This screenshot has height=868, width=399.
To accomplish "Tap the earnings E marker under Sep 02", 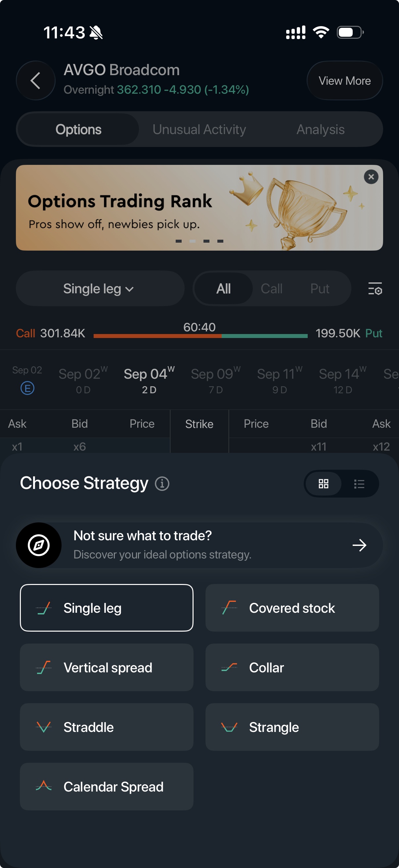I will click(x=27, y=388).
